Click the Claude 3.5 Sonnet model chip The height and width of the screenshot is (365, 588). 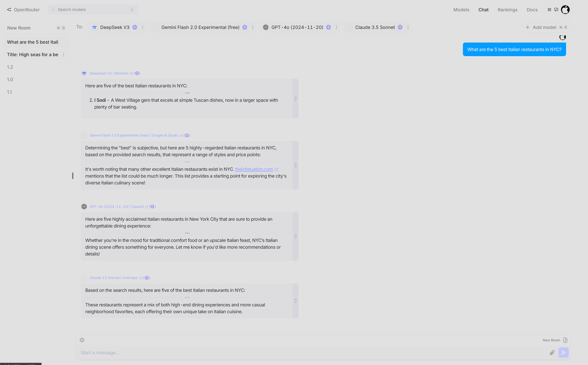click(x=375, y=28)
